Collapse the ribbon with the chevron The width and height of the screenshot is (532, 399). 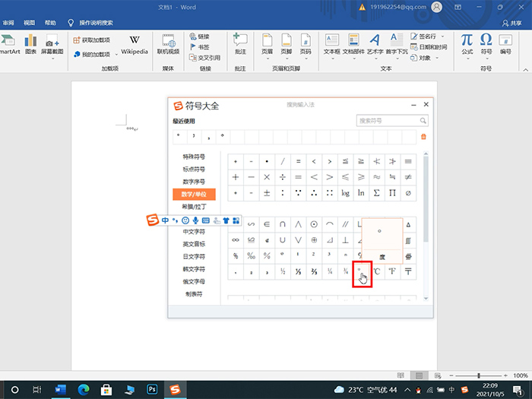[x=525, y=70]
